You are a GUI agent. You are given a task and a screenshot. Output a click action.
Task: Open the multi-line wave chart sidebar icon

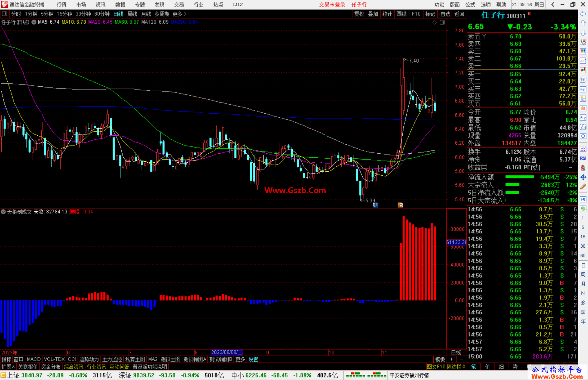(583, 149)
